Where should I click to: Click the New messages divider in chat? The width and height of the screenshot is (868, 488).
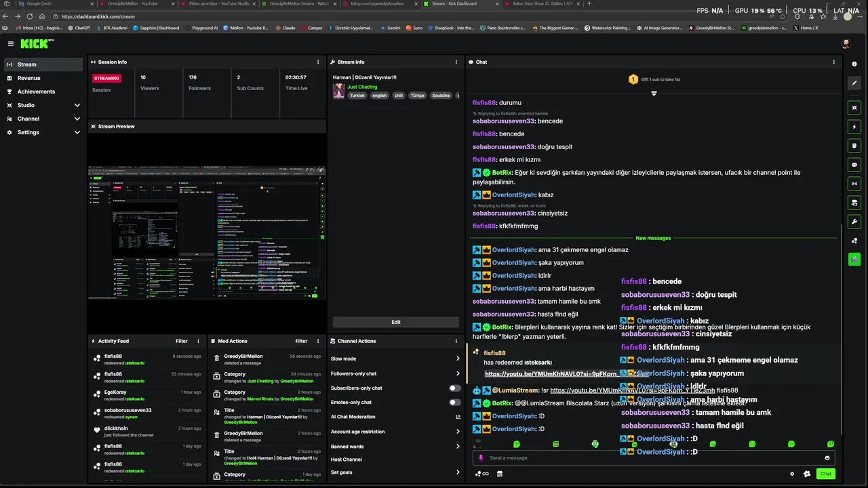[653, 238]
